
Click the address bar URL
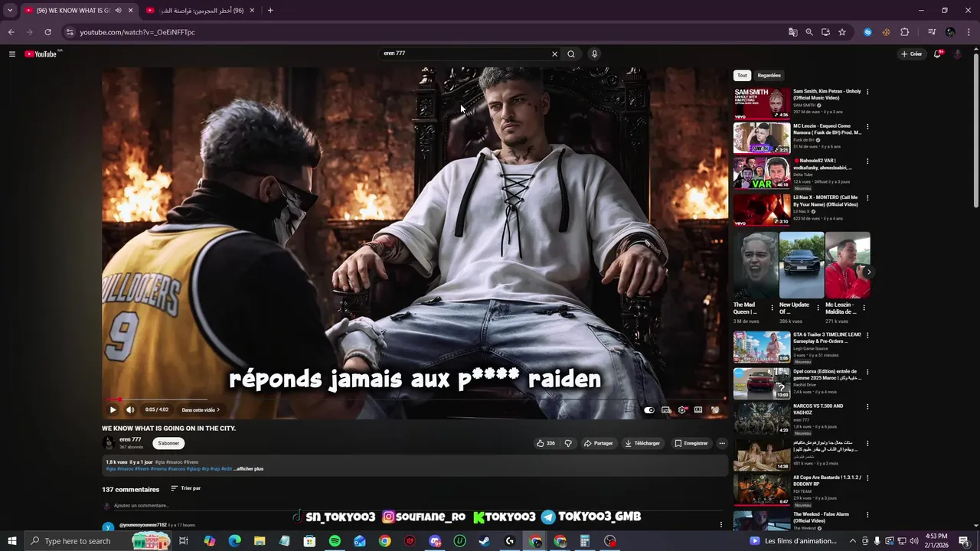138,32
